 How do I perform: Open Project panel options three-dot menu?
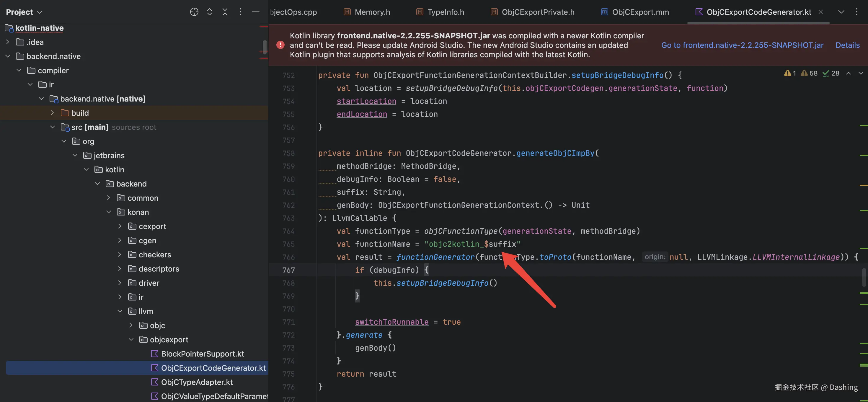[240, 12]
